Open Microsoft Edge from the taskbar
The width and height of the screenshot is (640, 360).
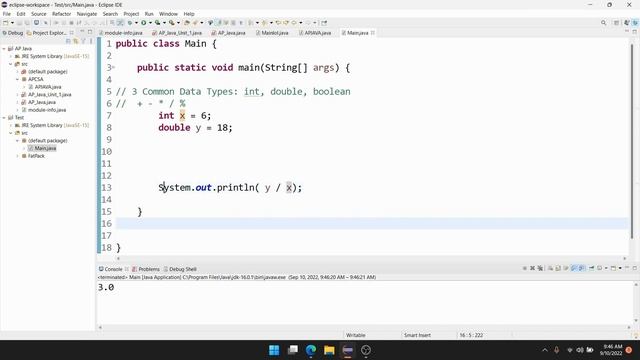(311, 350)
